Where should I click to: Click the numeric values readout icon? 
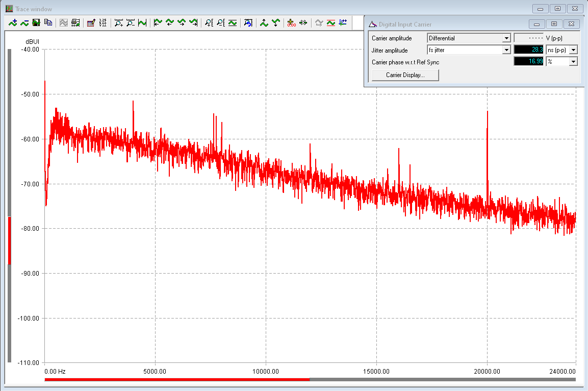click(x=103, y=22)
